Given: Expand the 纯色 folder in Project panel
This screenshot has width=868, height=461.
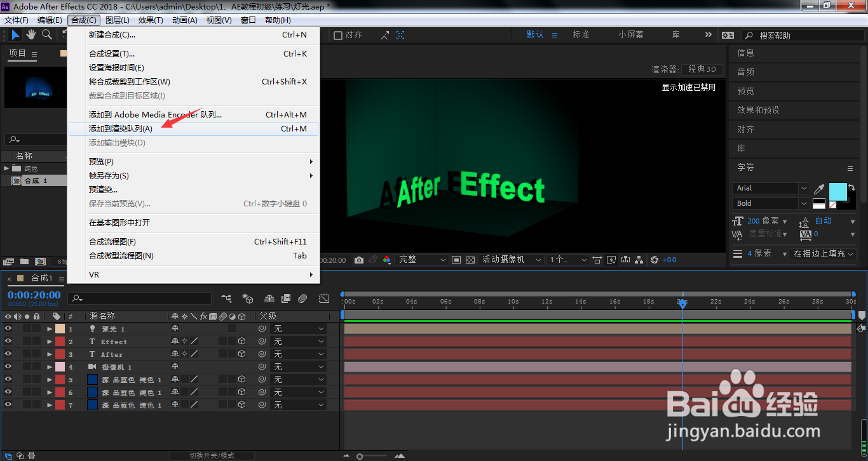Looking at the screenshot, I should [x=6, y=168].
